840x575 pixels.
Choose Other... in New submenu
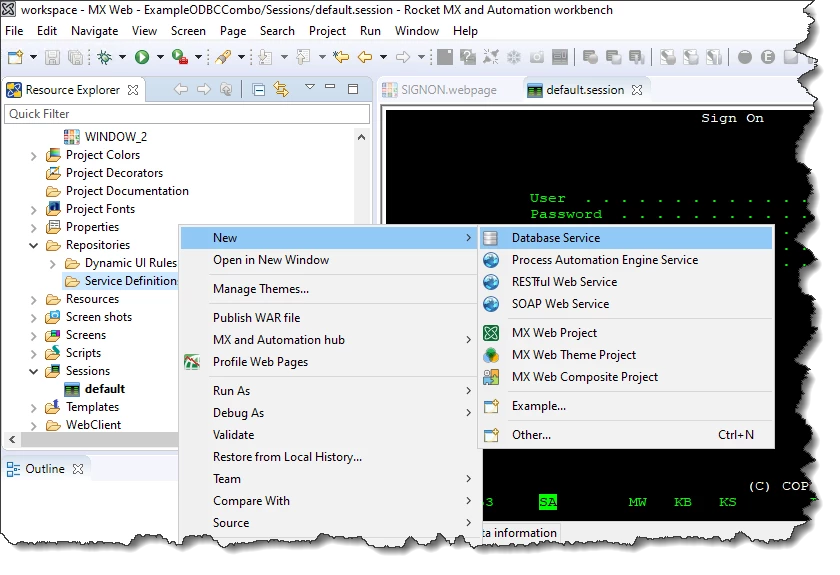tap(626, 435)
